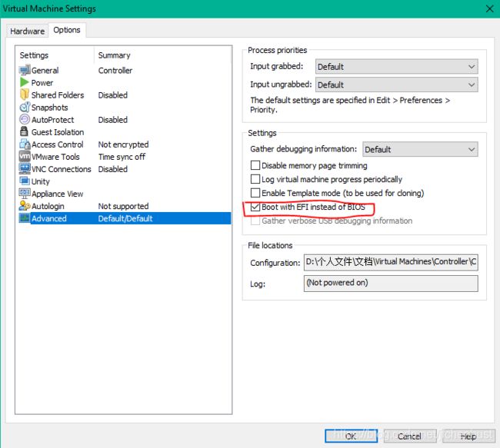Click the Autologin icon
Image resolution: width=500 pixels, height=448 pixels.
coord(25,206)
